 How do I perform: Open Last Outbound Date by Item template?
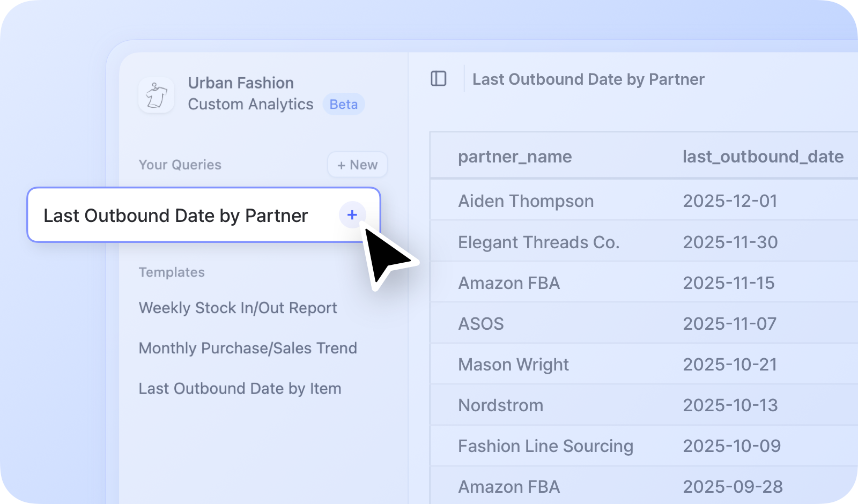(240, 388)
